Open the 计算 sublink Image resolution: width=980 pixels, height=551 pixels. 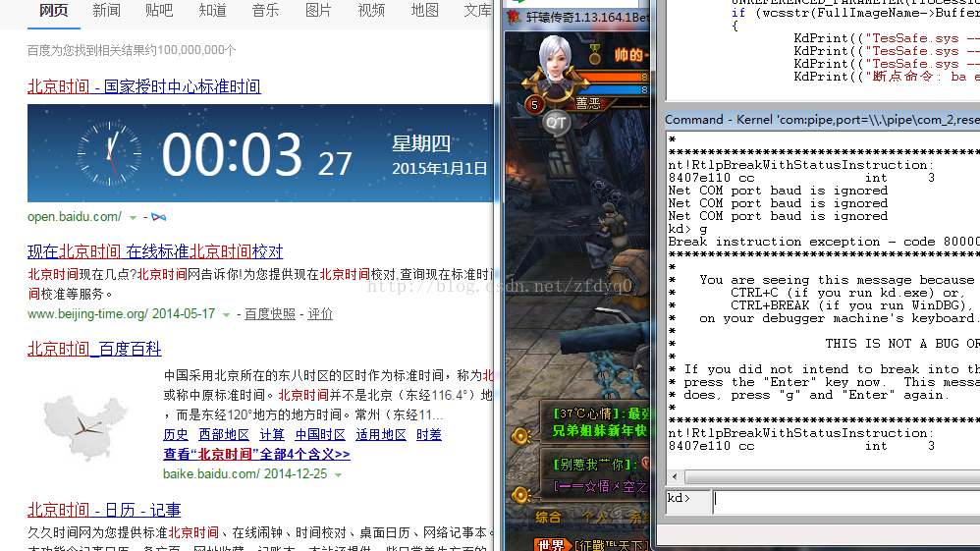[x=272, y=435]
